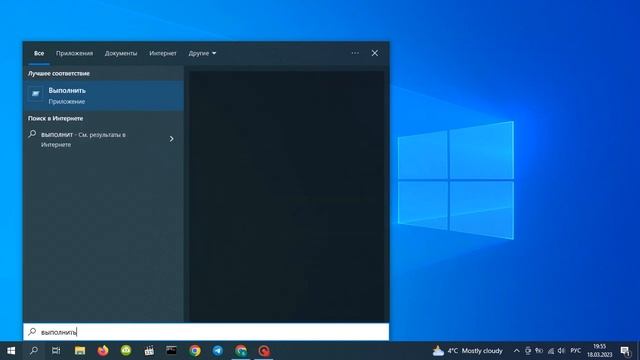The width and height of the screenshot is (640, 360).
Task: Click the volume speaker tray icon
Action: pyautogui.click(x=562, y=351)
